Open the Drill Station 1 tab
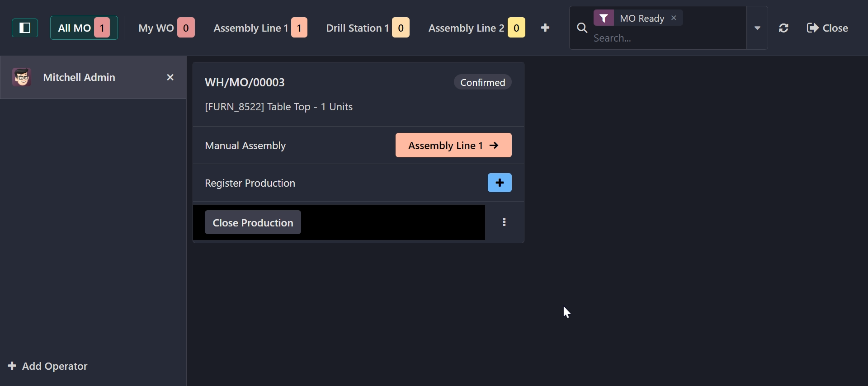The width and height of the screenshot is (868, 386). click(x=367, y=28)
